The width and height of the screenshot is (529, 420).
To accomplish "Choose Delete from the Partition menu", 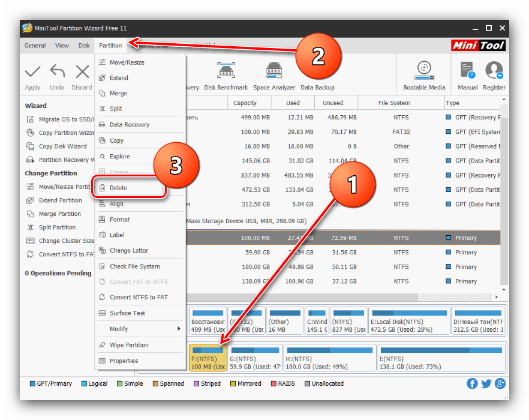I will (x=118, y=188).
